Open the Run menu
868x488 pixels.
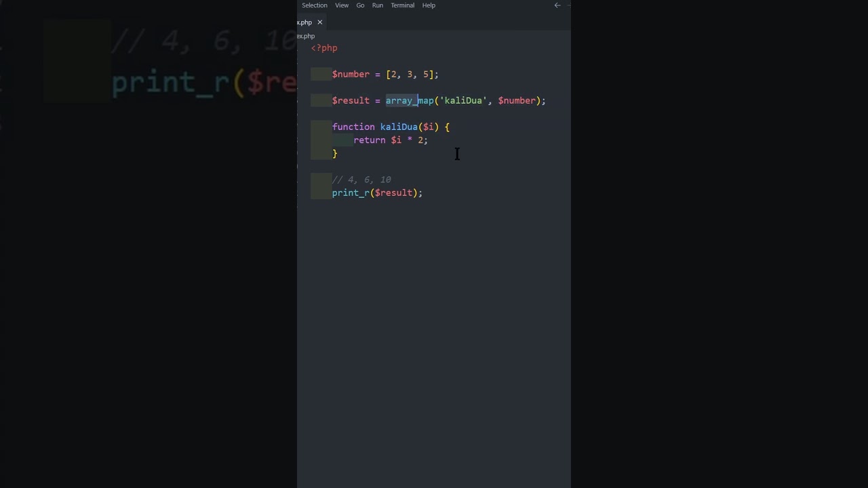click(x=377, y=5)
